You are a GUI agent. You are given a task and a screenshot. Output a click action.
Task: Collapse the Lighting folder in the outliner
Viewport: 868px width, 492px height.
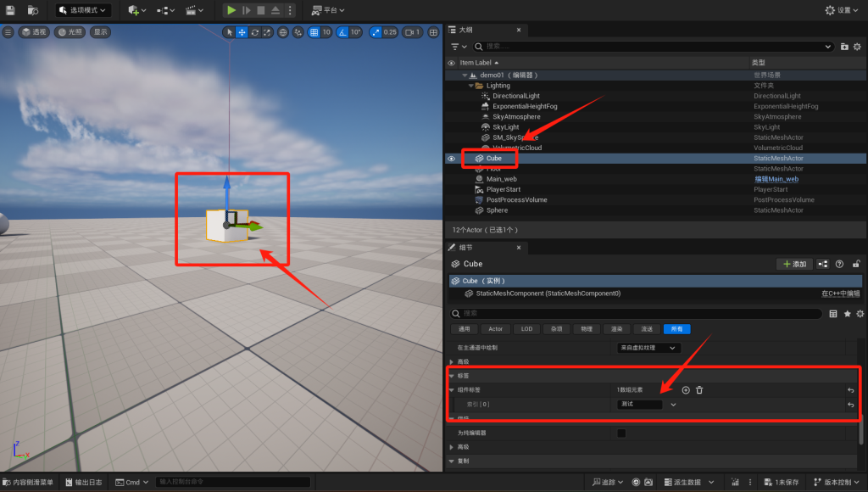coord(470,86)
